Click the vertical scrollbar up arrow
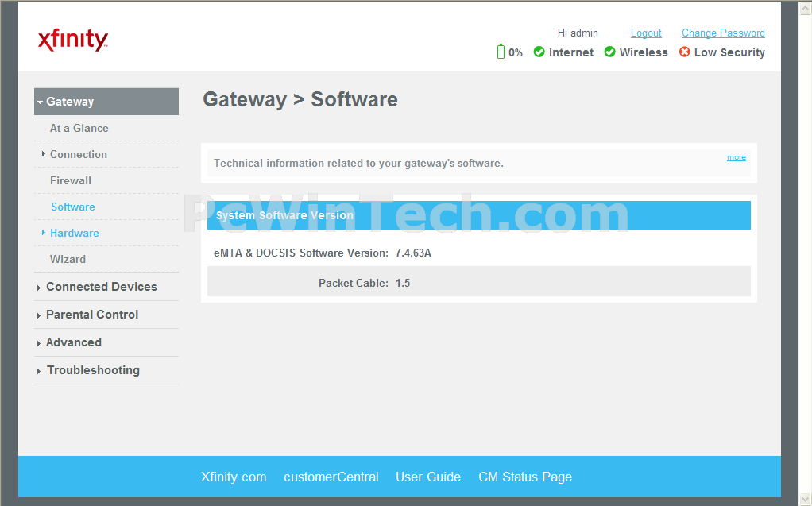The width and height of the screenshot is (812, 506). [806, 7]
